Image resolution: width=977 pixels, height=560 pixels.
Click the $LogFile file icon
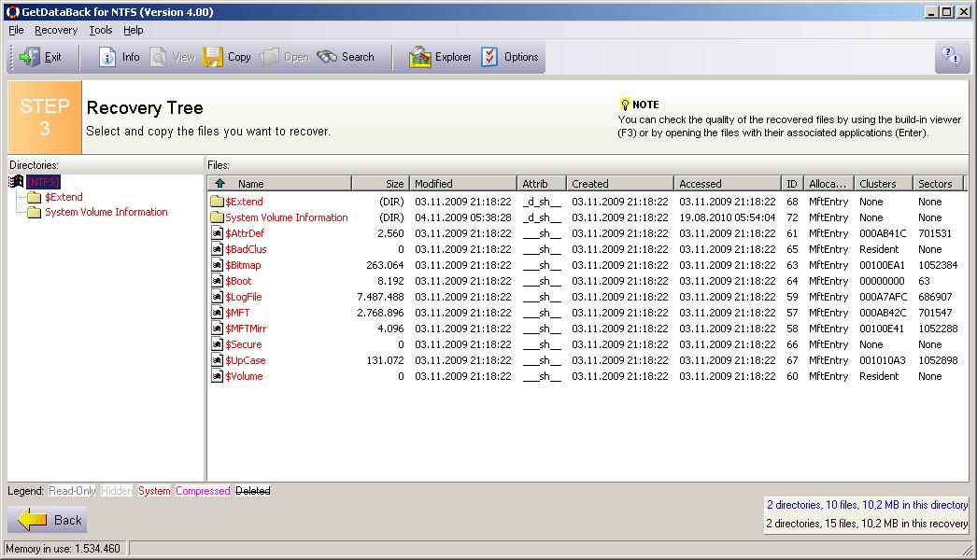[217, 297]
